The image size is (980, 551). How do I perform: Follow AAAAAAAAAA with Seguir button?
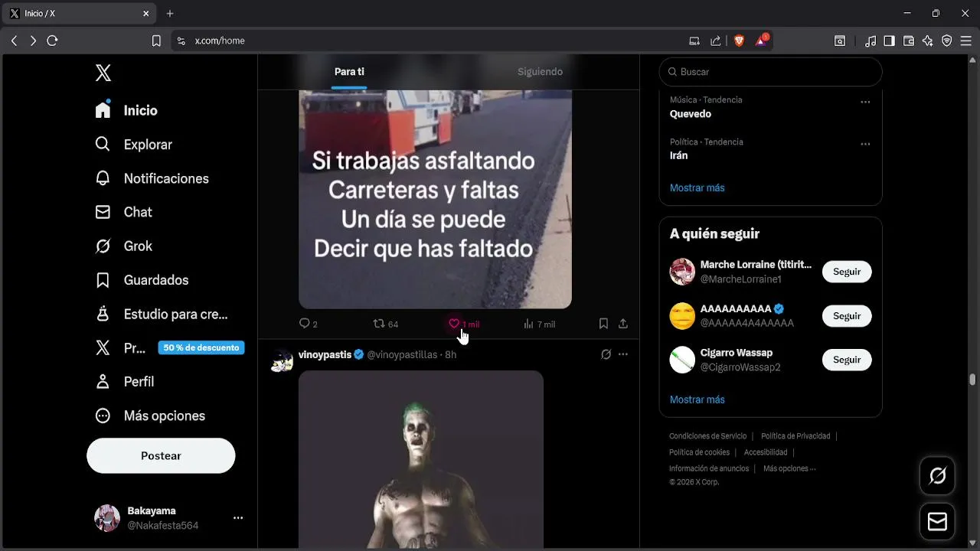pyautogui.click(x=847, y=316)
